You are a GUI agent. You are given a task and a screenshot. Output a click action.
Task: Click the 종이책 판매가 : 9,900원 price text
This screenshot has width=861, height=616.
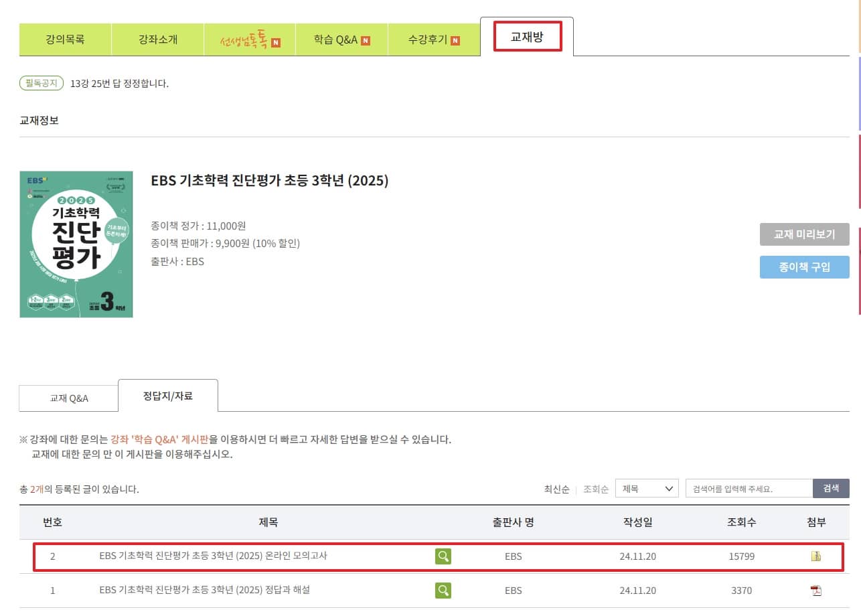tap(226, 243)
